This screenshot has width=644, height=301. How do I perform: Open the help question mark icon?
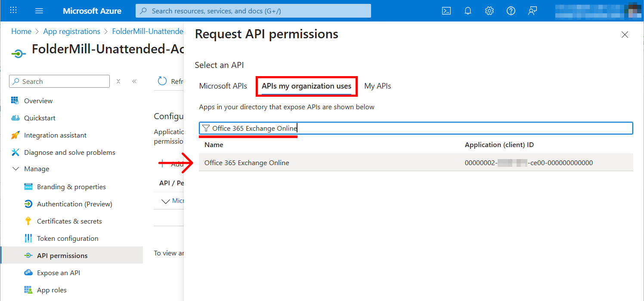(511, 11)
